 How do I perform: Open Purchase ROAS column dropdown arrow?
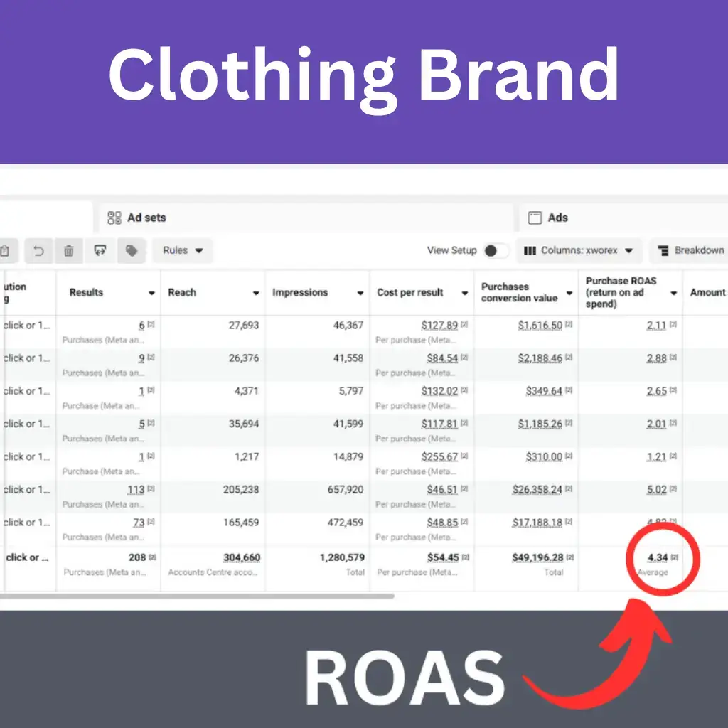pyautogui.click(x=674, y=293)
